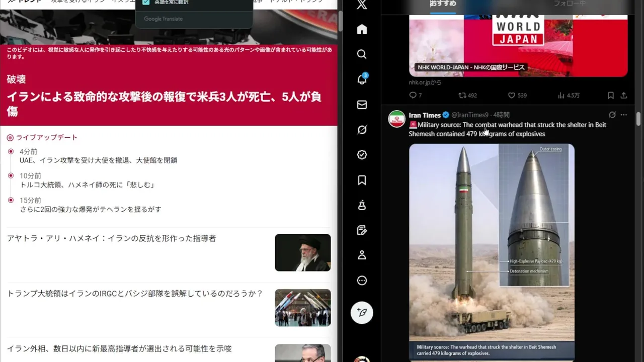Image resolution: width=644 pixels, height=362 pixels.
Task: Open the 4時間 post timestamp
Action: [x=502, y=115]
